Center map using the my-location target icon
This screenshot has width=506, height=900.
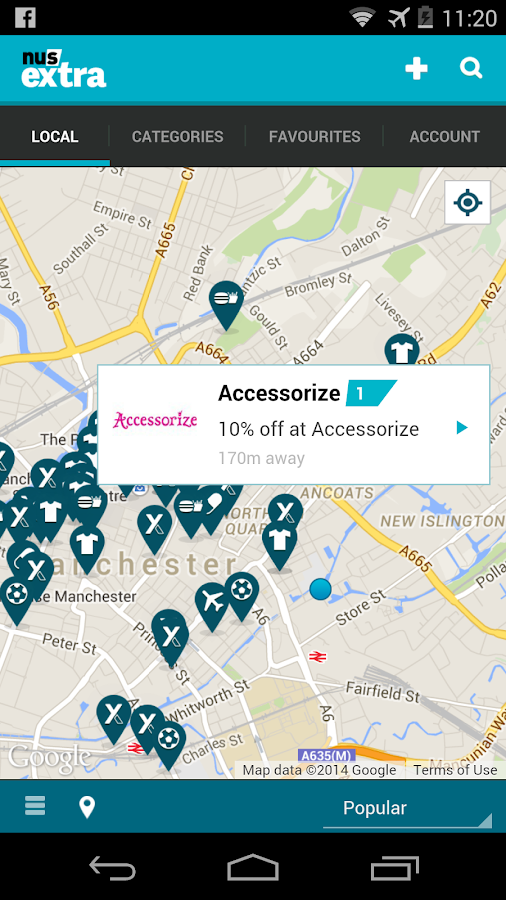(x=468, y=202)
